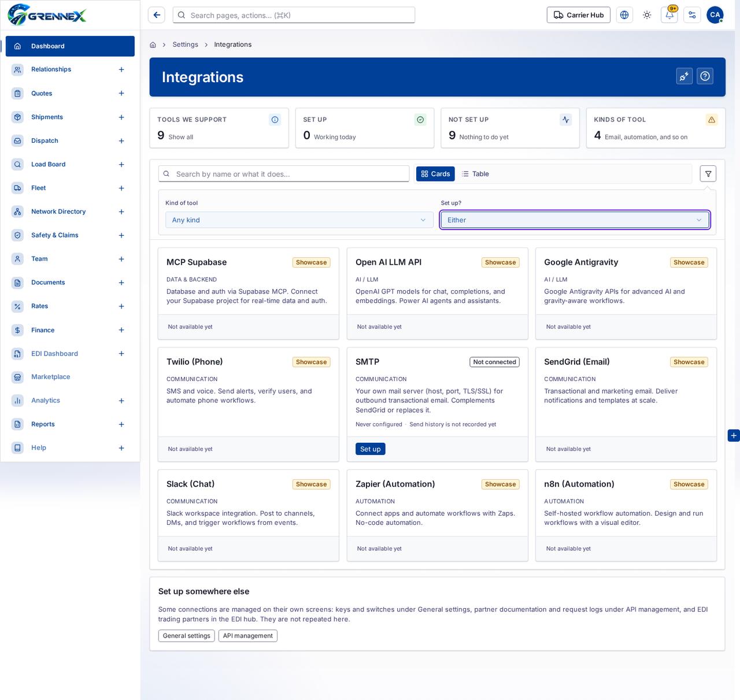The image size is (740, 700).
Task: Open the Kind of tool dropdown
Action: click(299, 220)
